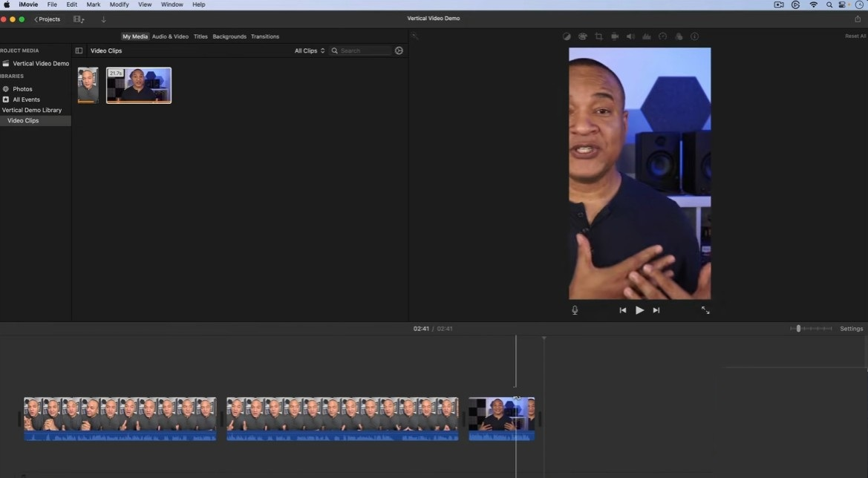
Task: Select Vertical Video Demo project media
Action: (x=36, y=64)
